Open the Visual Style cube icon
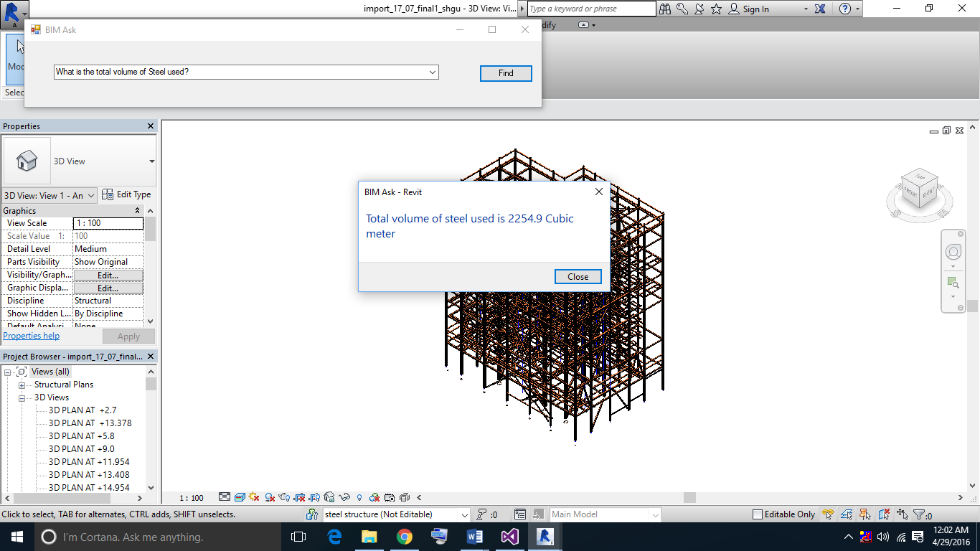This screenshot has height=551, width=980. pyautogui.click(x=240, y=497)
